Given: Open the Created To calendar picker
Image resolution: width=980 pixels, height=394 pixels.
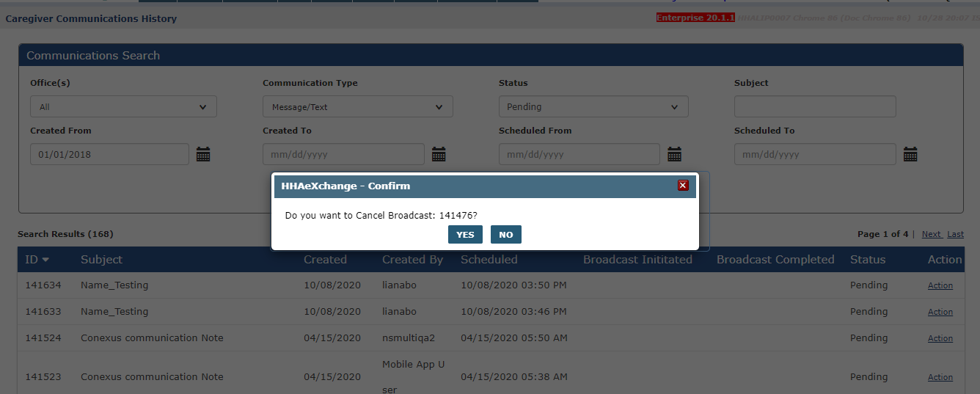Looking at the screenshot, I should point(439,154).
